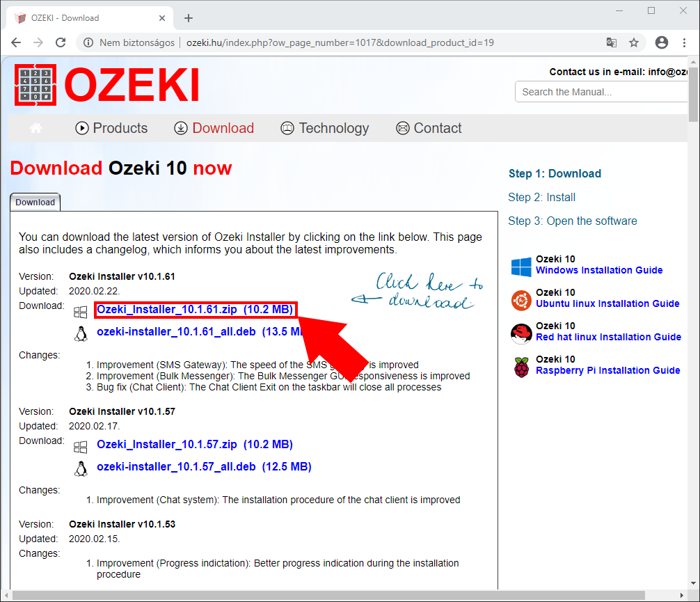
Task: Click Windows icon beside 10.1.61 zip
Action: coord(80,312)
